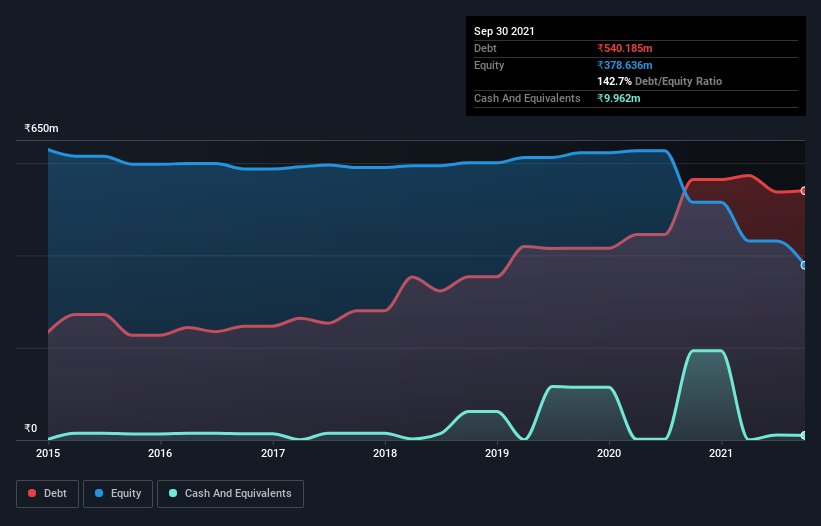Click the Debt label in tooltip
The image size is (821, 526).
click(485, 48)
